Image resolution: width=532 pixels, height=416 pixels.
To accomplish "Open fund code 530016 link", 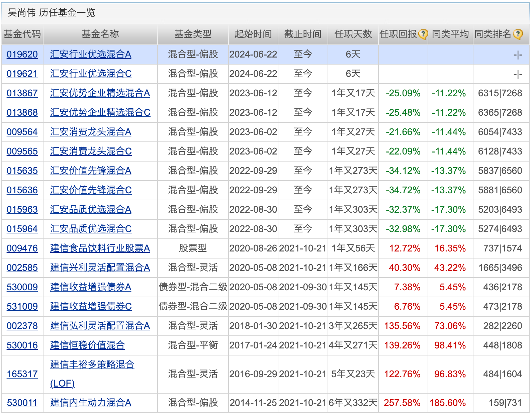I will coord(22,345).
